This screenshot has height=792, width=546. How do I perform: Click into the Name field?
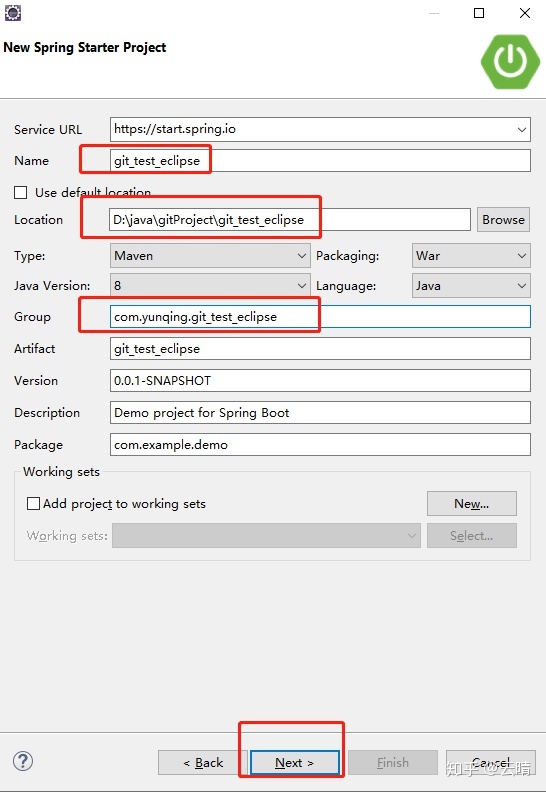coord(320,161)
